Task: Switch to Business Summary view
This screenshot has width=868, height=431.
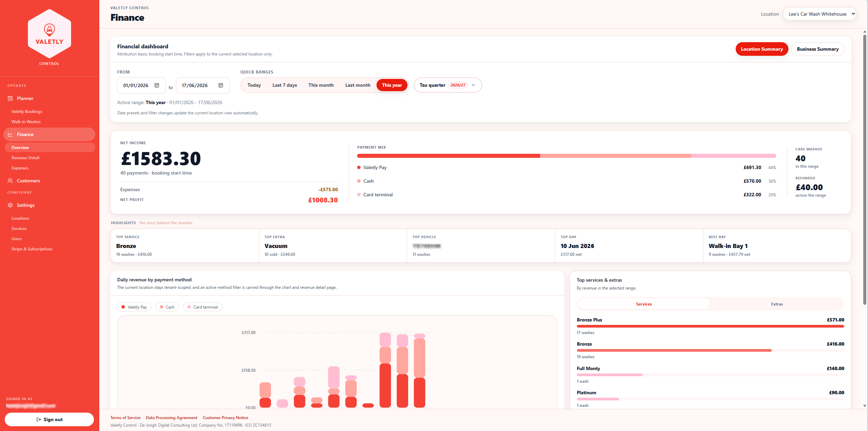Action: point(818,49)
